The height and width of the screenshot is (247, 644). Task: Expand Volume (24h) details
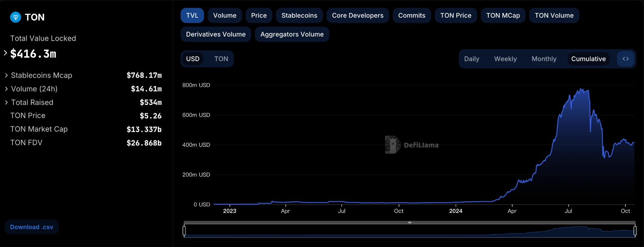click(6, 89)
